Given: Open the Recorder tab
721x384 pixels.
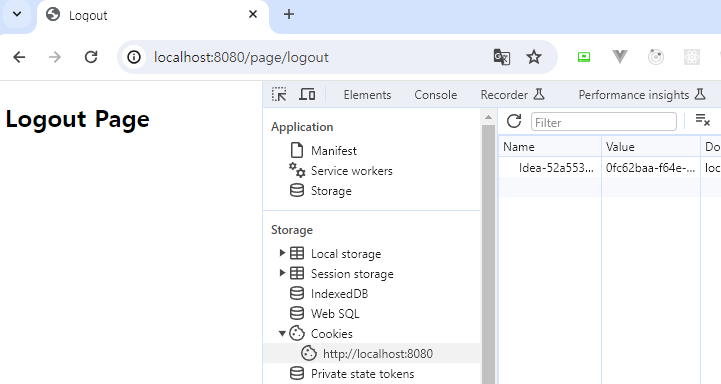Looking at the screenshot, I should point(512,95).
